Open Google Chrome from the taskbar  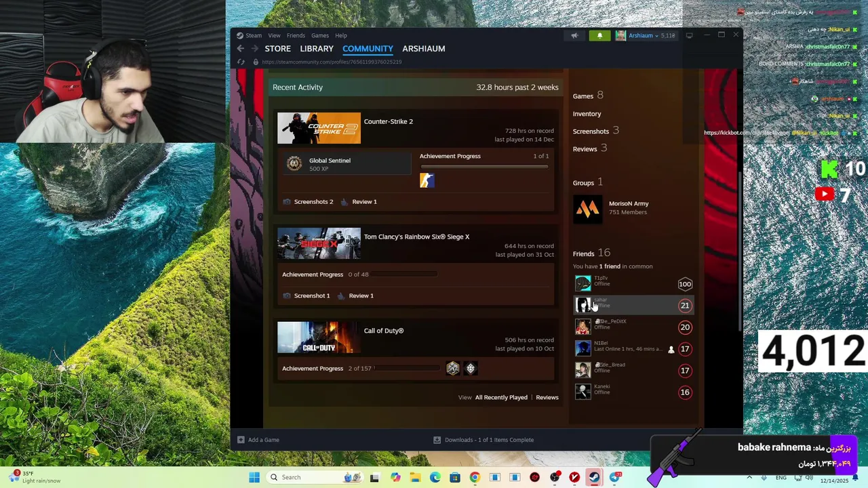pos(475,477)
